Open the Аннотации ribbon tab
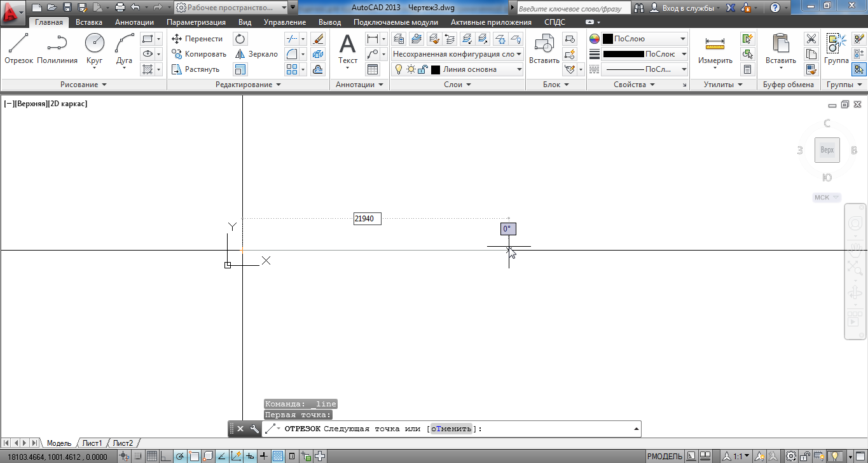868x463 pixels. click(134, 22)
